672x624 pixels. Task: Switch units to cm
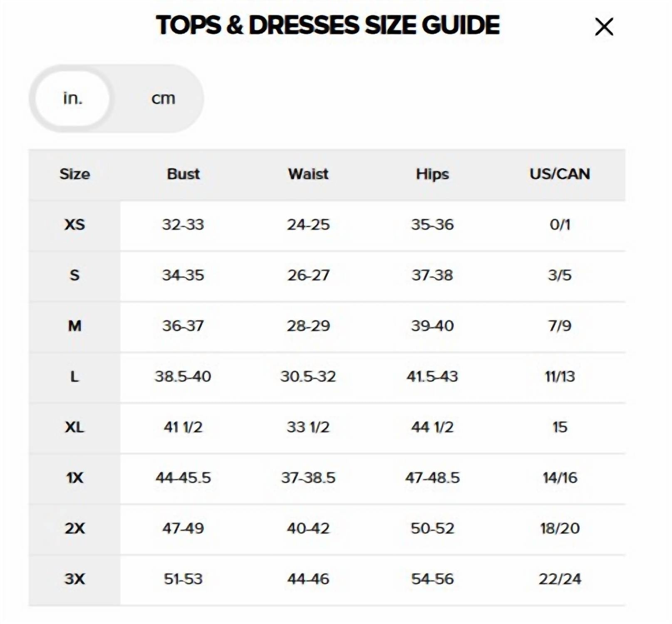point(163,98)
